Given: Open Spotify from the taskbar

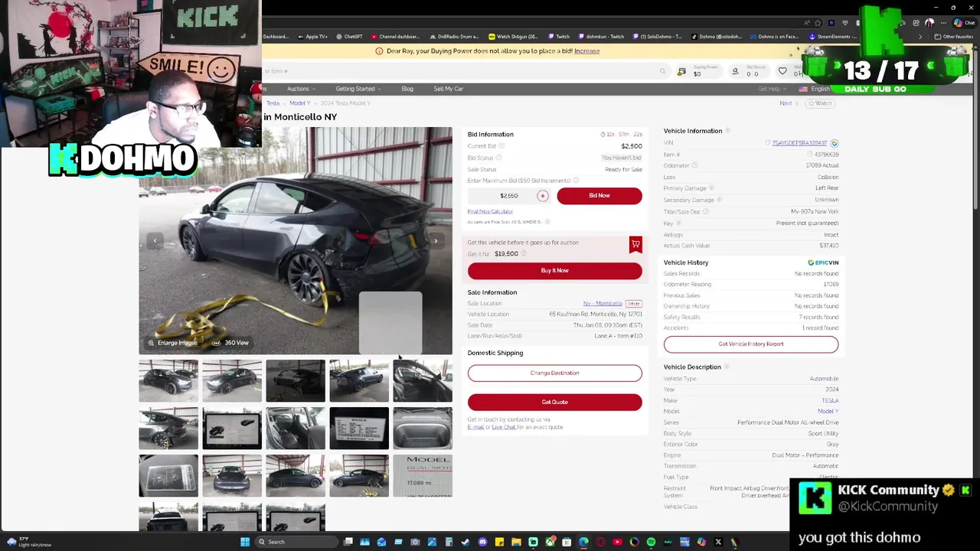Looking at the screenshot, I should (651, 542).
